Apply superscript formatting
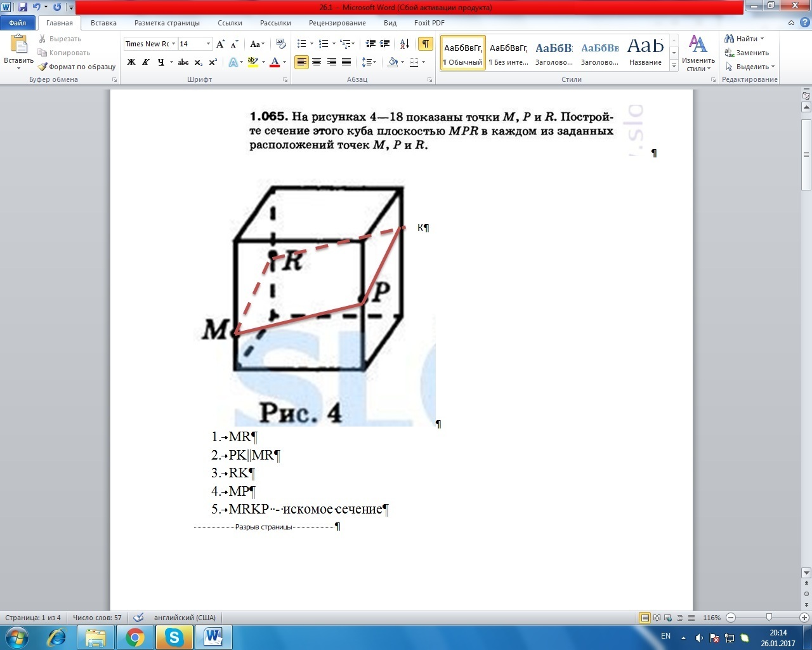This screenshot has height=650, width=812. 212,62
